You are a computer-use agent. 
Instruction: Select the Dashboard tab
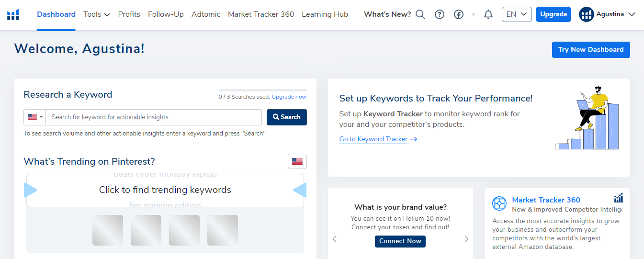(56, 14)
